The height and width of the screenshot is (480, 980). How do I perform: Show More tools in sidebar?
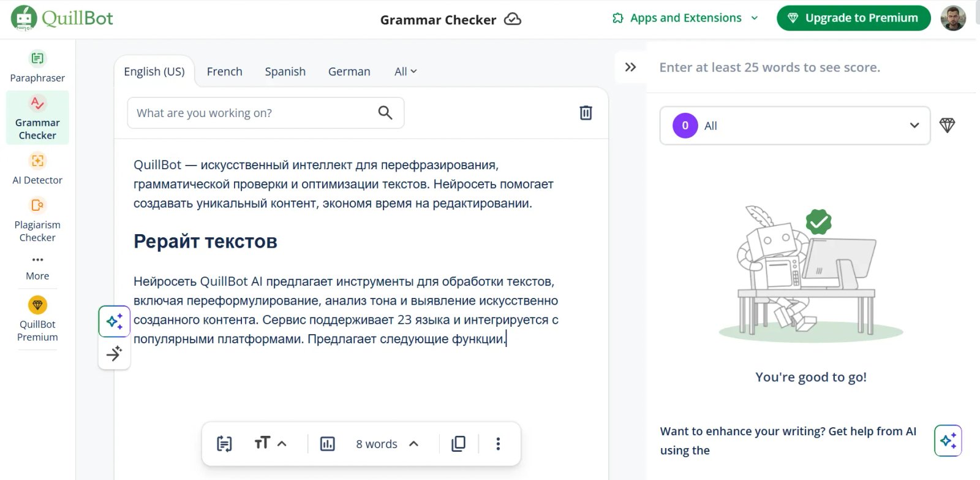click(37, 268)
